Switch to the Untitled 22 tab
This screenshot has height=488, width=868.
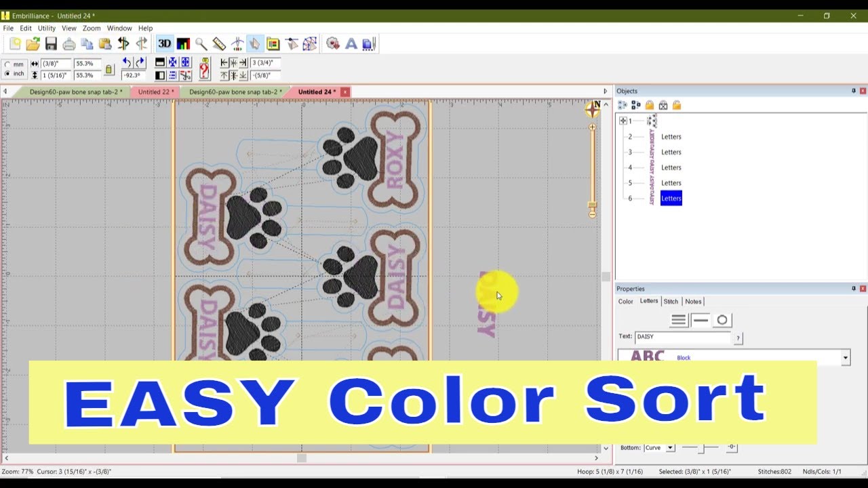point(155,91)
